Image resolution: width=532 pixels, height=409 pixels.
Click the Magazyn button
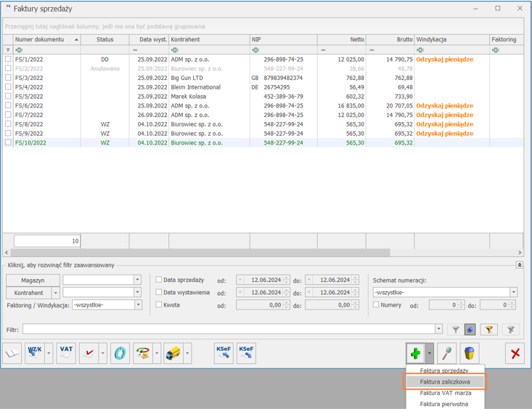[x=33, y=280]
